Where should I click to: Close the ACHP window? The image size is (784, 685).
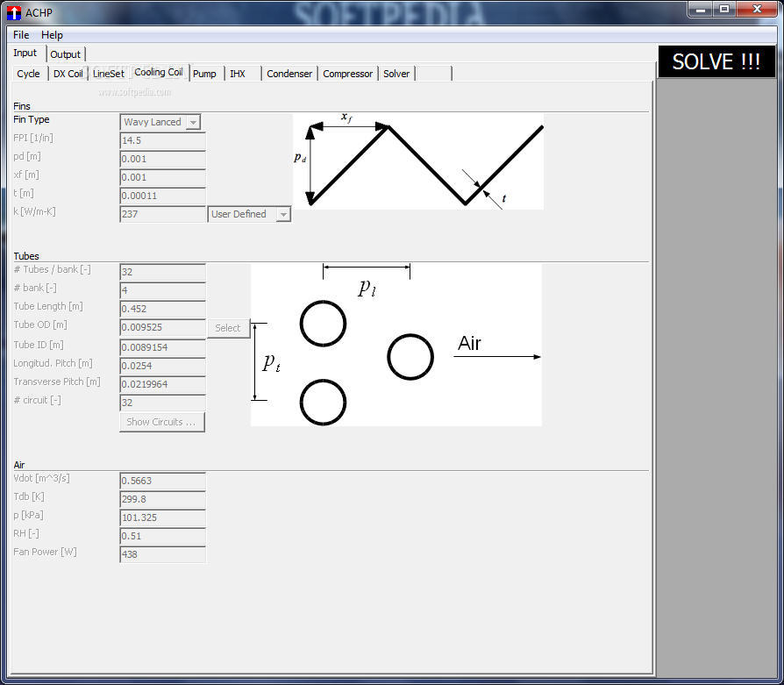(x=757, y=10)
